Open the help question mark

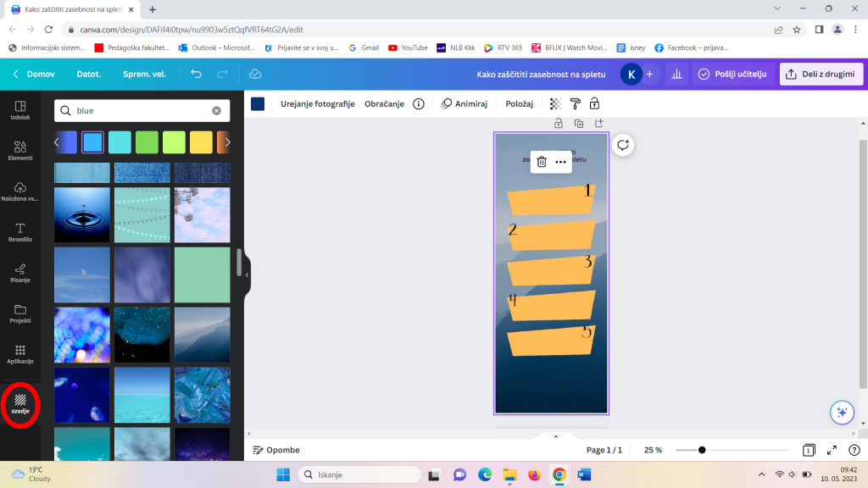(x=854, y=450)
